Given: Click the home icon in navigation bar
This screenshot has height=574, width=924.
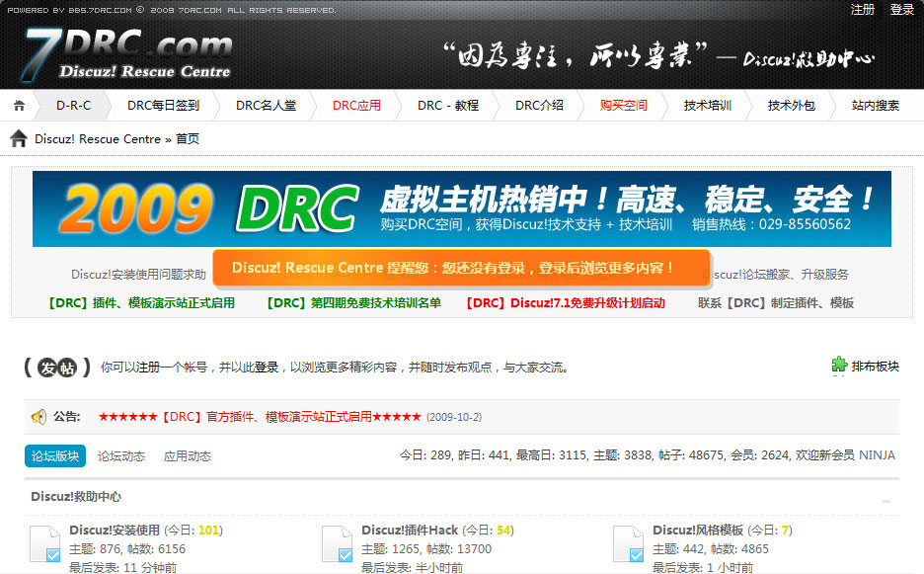Looking at the screenshot, I should tap(19, 106).
